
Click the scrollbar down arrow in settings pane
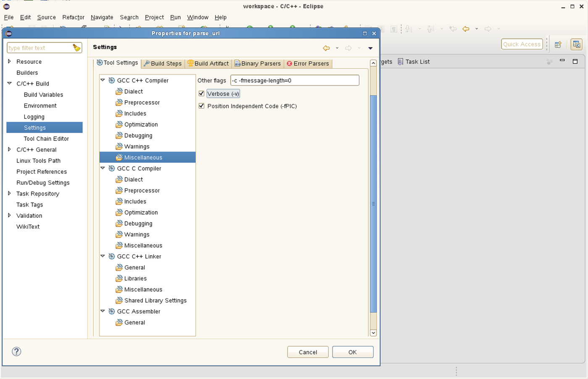click(x=373, y=333)
